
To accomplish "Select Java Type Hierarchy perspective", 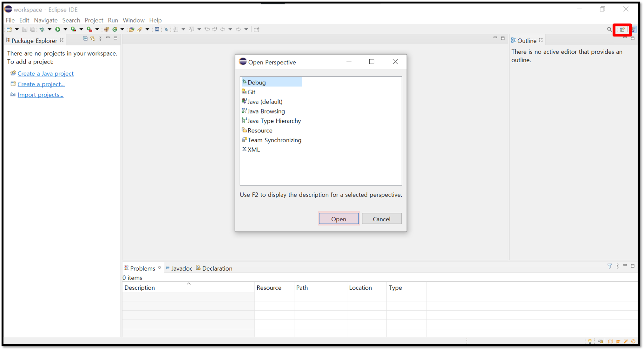I will (x=271, y=121).
